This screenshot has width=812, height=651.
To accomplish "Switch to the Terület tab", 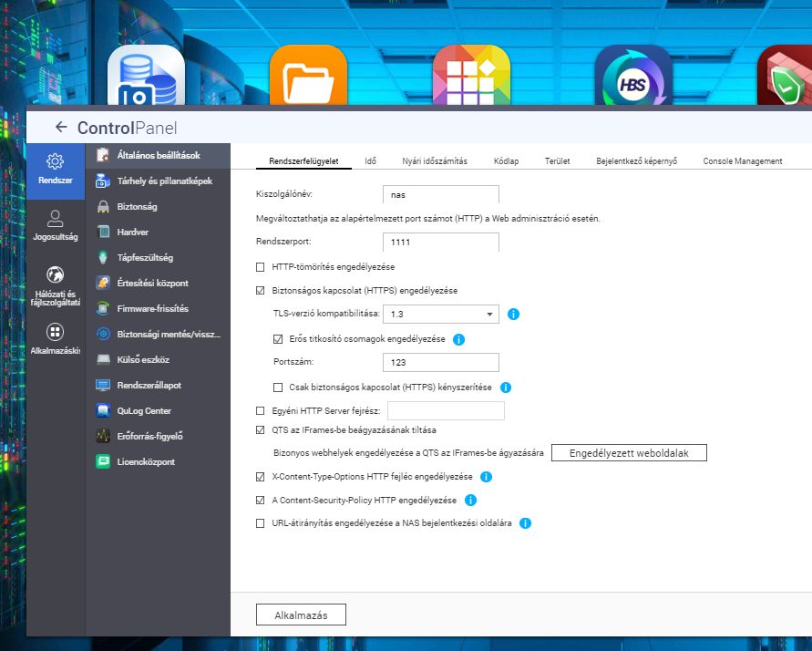I will pyautogui.click(x=557, y=161).
